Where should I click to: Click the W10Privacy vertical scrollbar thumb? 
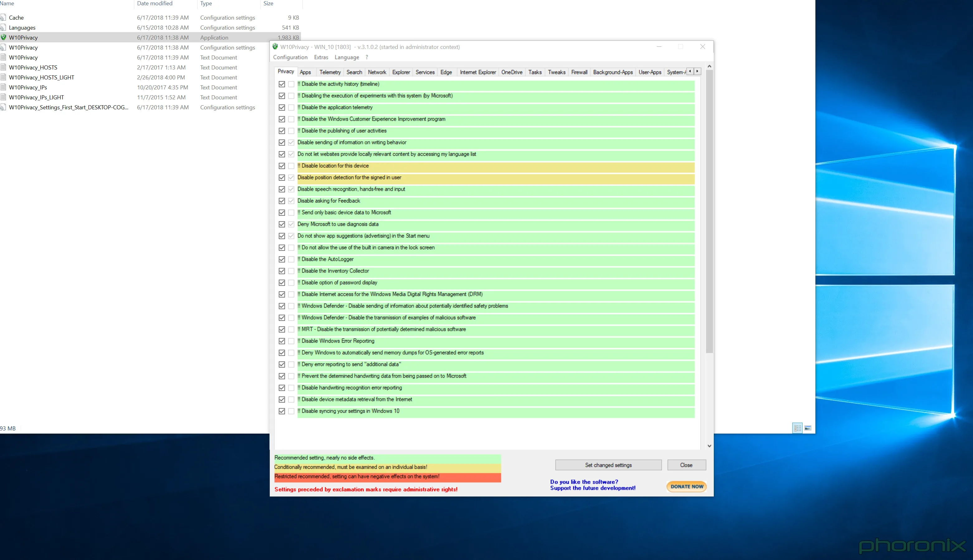(709, 211)
